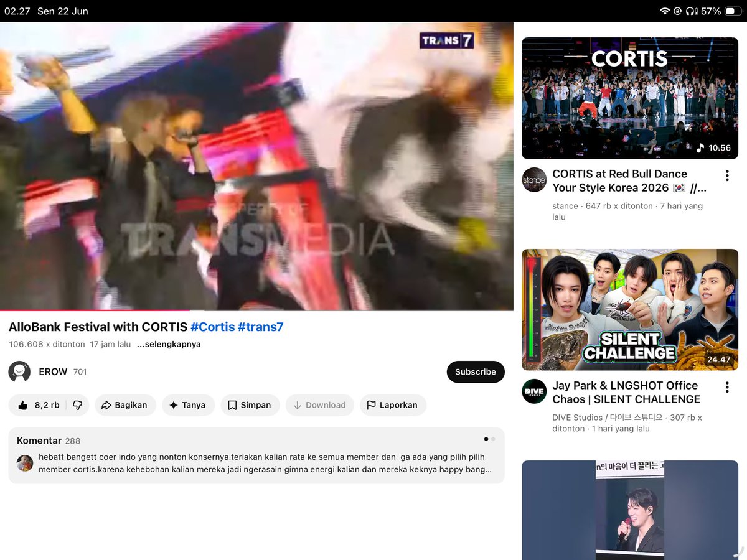Open EROW channel avatar
747x560 pixels.
pos(19,371)
